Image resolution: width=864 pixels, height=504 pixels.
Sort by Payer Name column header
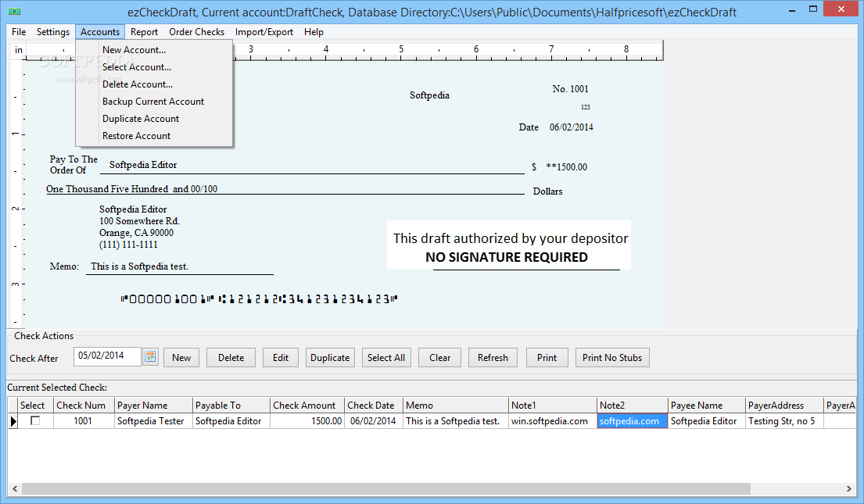[153, 406]
